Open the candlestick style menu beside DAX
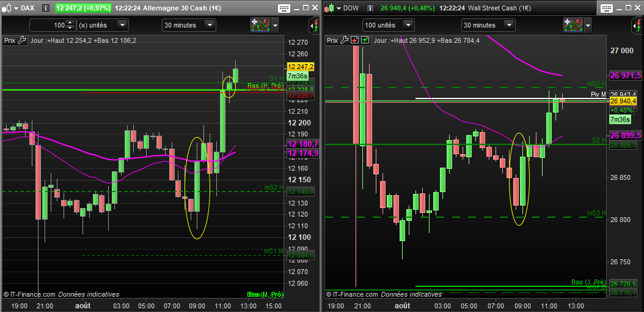The height and width of the screenshot is (312, 644). 12,7
